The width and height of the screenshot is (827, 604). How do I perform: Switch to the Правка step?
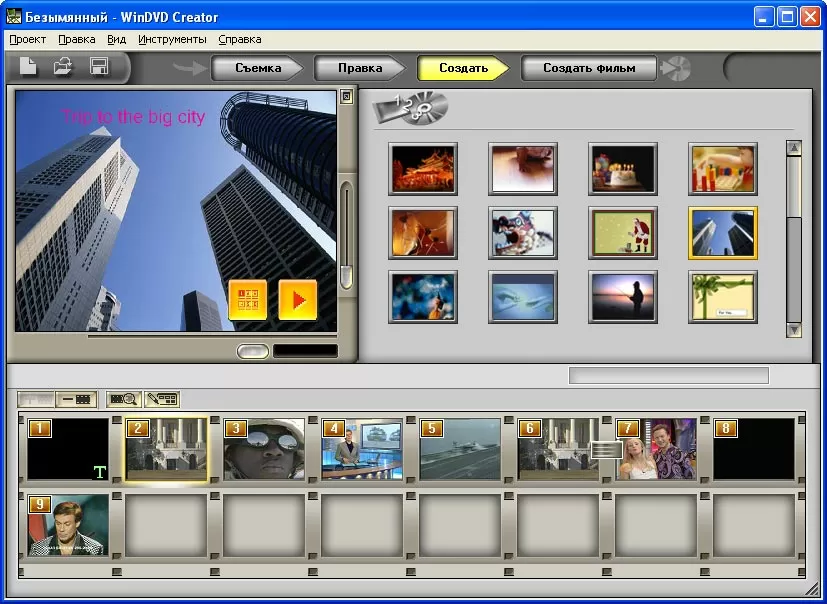[360, 69]
